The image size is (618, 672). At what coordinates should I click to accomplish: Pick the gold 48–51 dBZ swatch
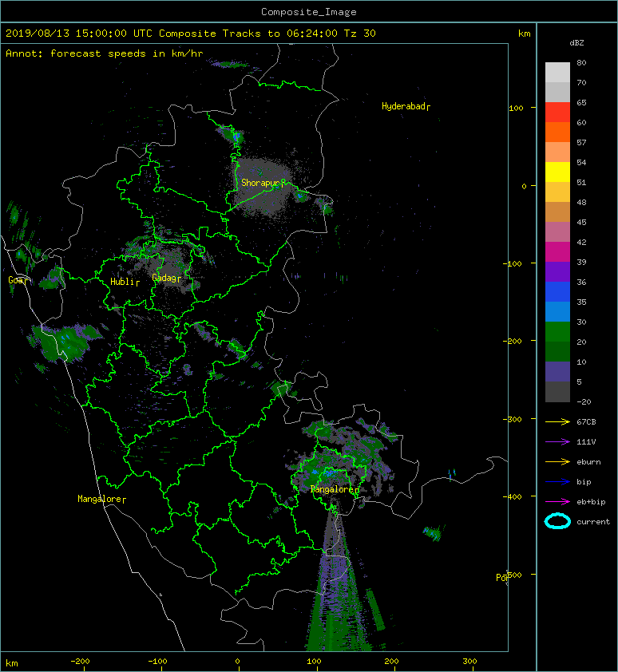(x=557, y=192)
